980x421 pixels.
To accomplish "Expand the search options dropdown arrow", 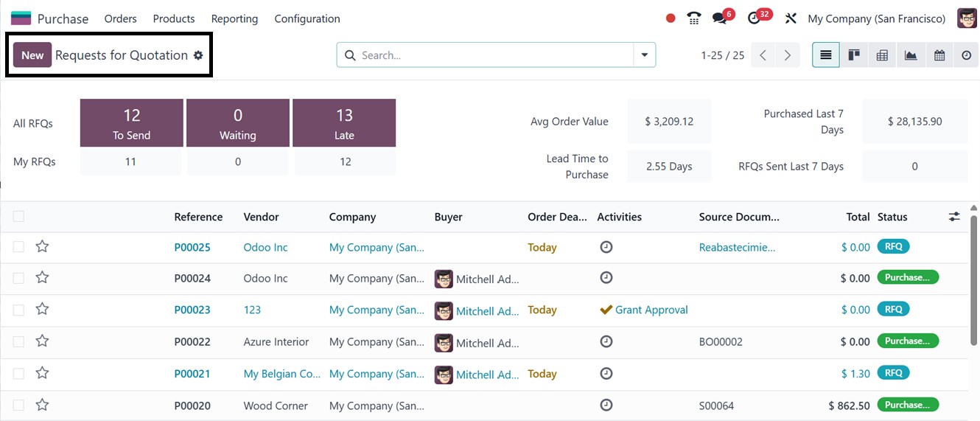I will [x=645, y=55].
